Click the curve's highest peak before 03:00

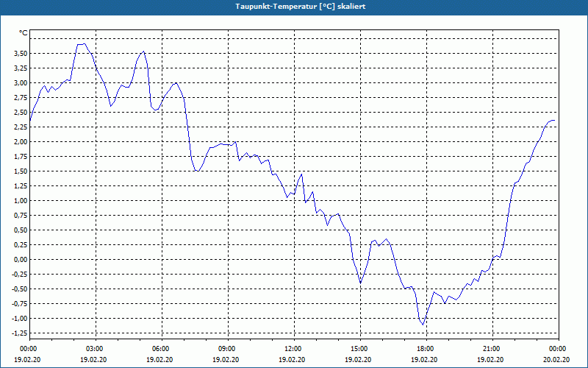85,44
